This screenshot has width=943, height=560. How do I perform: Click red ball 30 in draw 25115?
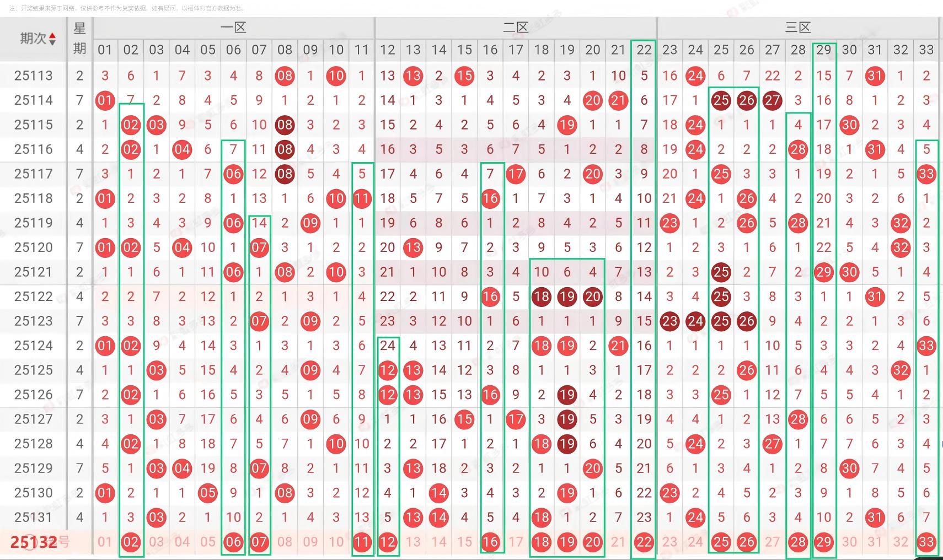click(849, 125)
